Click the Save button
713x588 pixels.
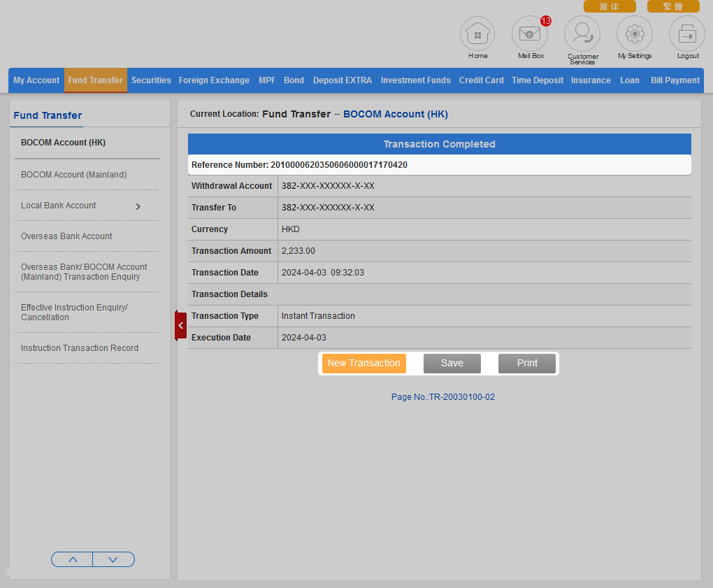pos(452,364)
